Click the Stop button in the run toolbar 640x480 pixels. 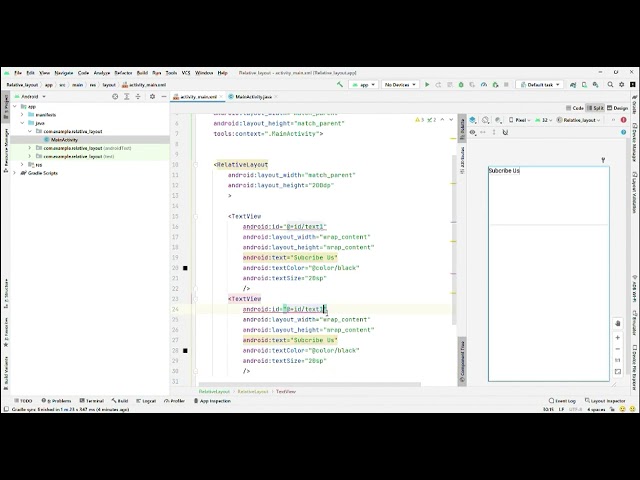pos(506,84)
